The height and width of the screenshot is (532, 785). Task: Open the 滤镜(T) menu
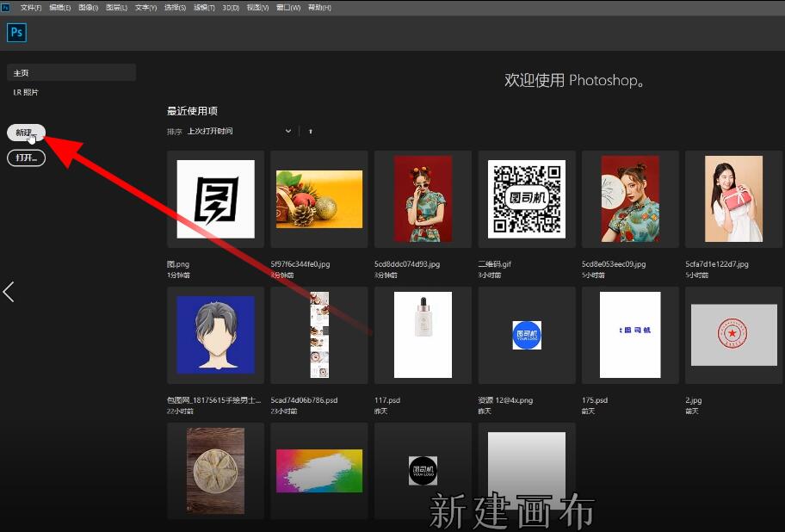tap(204, 8)
